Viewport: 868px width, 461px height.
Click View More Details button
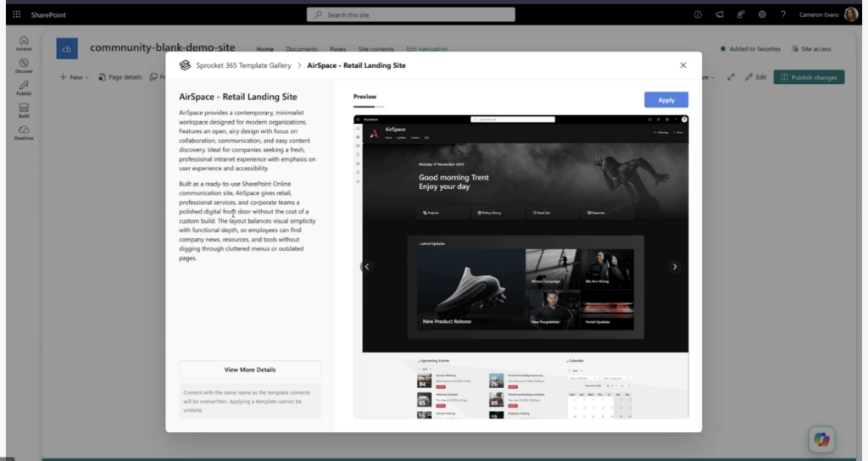tap(250, 369)
